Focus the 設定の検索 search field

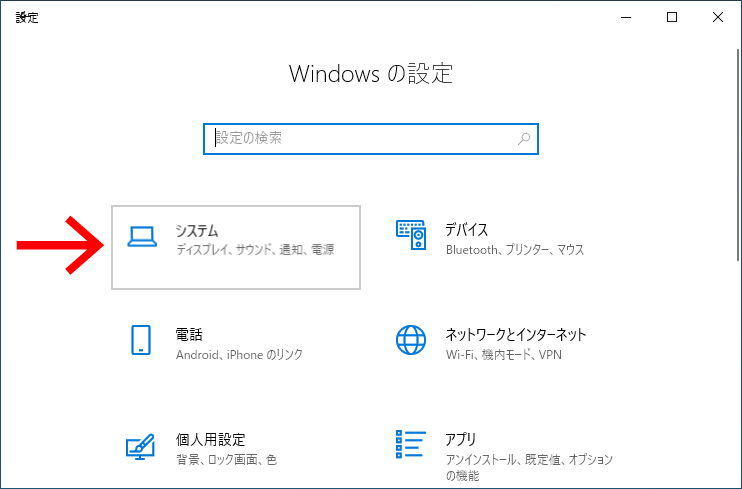click(371, 139)
